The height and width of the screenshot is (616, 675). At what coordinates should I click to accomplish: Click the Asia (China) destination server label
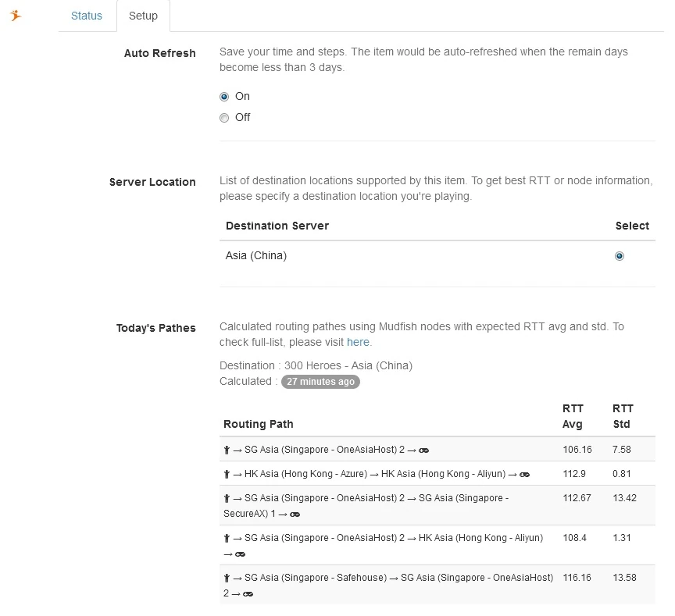pyautogui.click(x=256, y=255)
